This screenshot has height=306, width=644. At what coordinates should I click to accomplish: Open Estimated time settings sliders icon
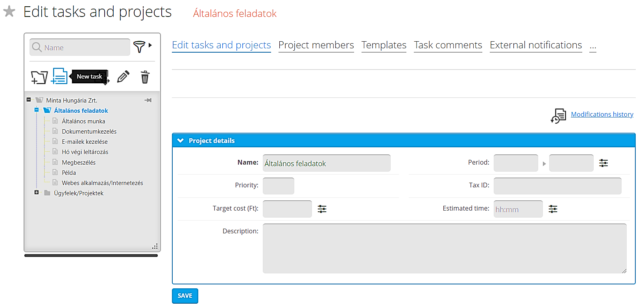point(553,209)
